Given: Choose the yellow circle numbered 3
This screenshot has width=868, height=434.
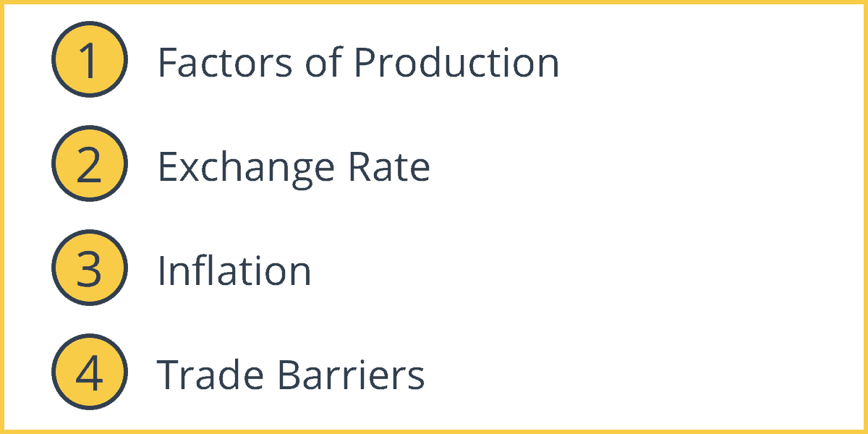Looking at the screenshot, I should (90, 268).
